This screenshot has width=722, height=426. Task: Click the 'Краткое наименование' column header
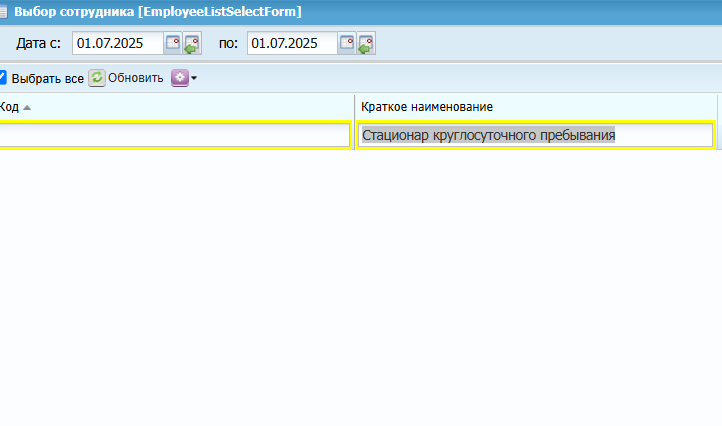(536, 107)
